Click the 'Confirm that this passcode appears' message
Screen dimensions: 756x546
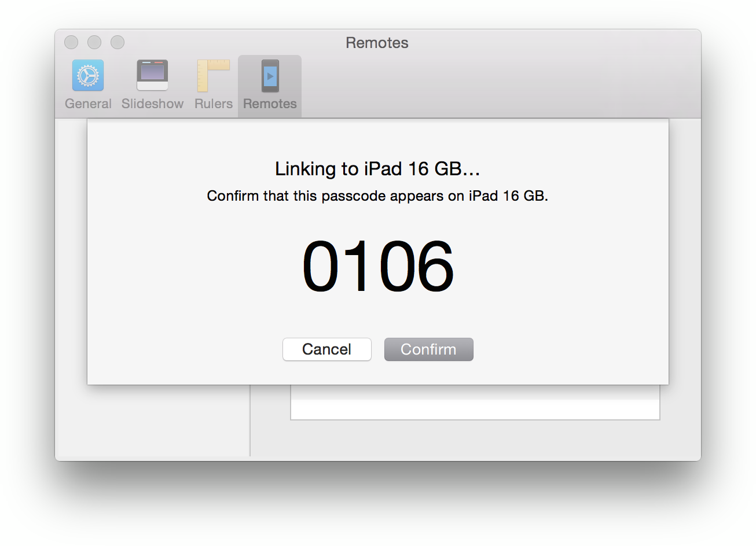pyautogui.click(x=377, y=196)
